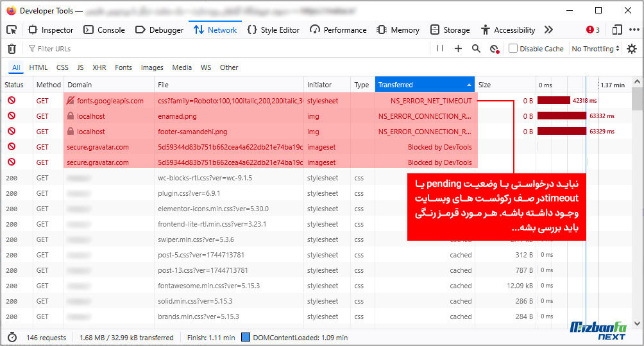Filter requests by Images
The height and width of the screenshot is (346, 644).
click(x=152, y=67)
